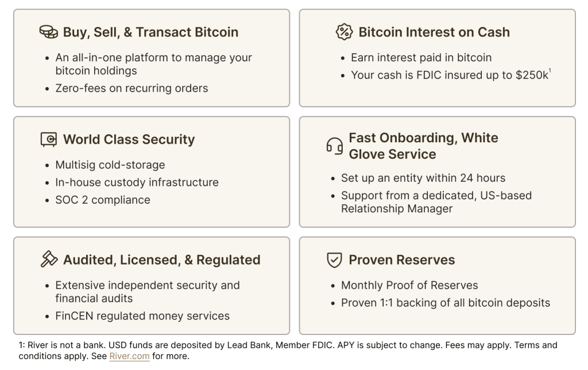Click "Set up an entity within 24 hours"
The width and height of the screenshot is (588, 370).
coord(423,178)
